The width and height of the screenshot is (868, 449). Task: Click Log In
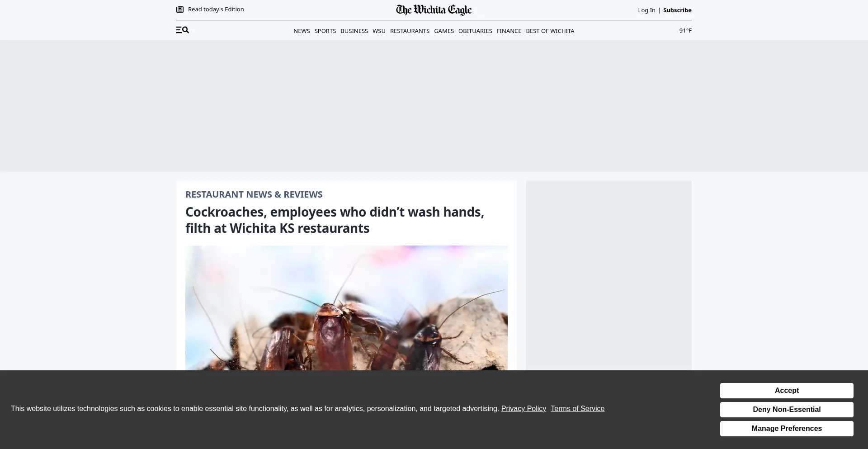pos(646,10)
